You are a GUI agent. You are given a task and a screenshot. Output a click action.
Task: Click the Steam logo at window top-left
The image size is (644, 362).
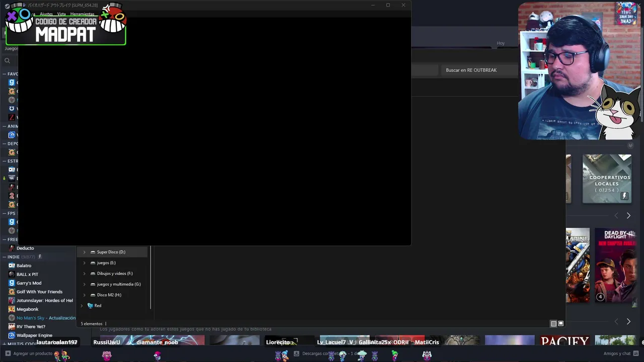click(7, 6)
